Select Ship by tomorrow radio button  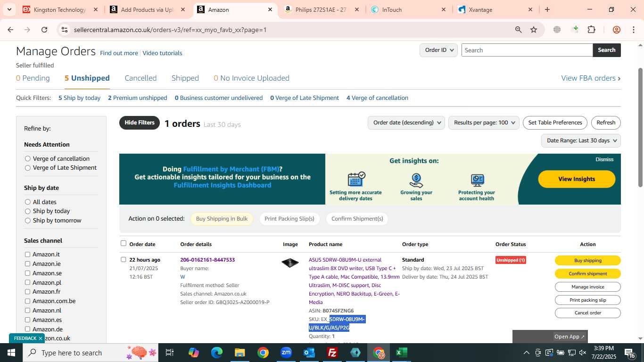point(28,221)
